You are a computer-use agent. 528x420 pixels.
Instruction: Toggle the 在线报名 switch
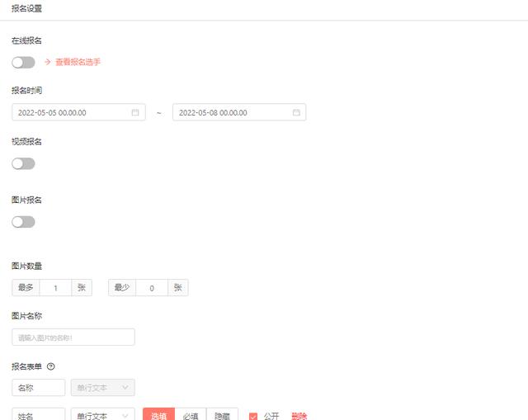23,63
